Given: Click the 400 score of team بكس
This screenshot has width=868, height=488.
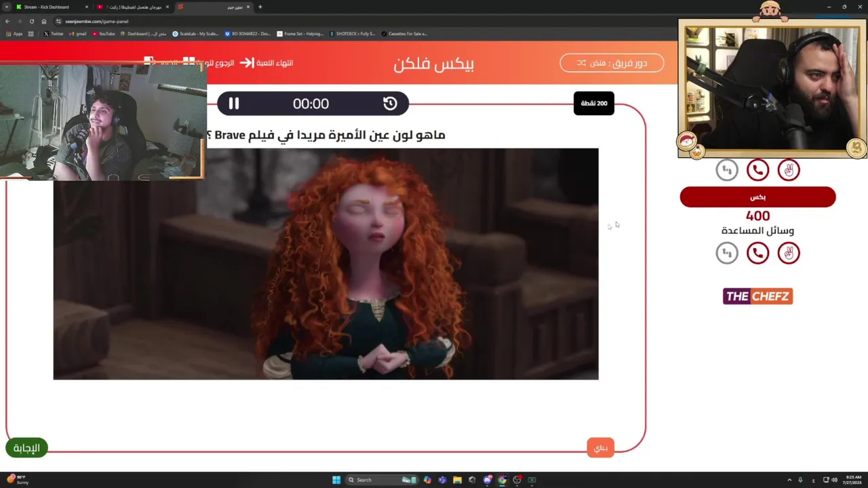Looking at the screenshot, I should [757, 216].
